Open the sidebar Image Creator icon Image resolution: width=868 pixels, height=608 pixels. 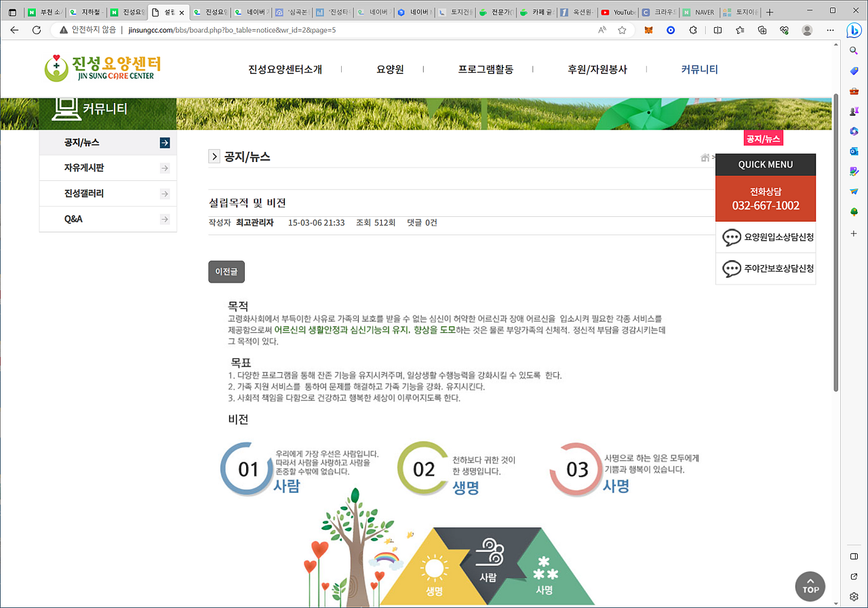tap(854, 171)
